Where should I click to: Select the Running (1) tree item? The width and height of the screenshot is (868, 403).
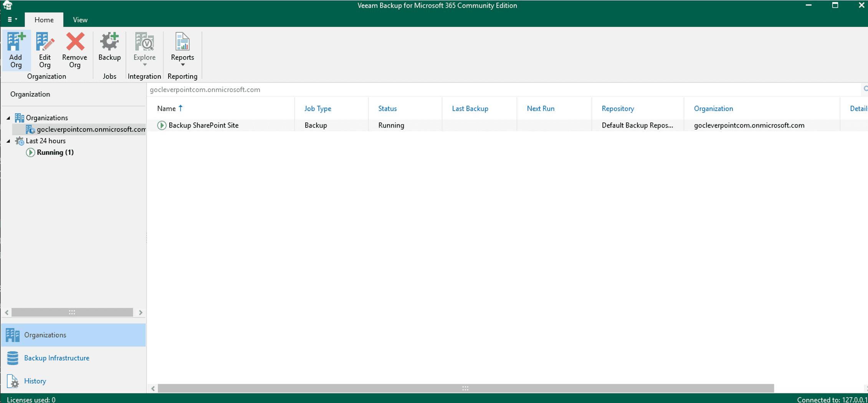55,153
